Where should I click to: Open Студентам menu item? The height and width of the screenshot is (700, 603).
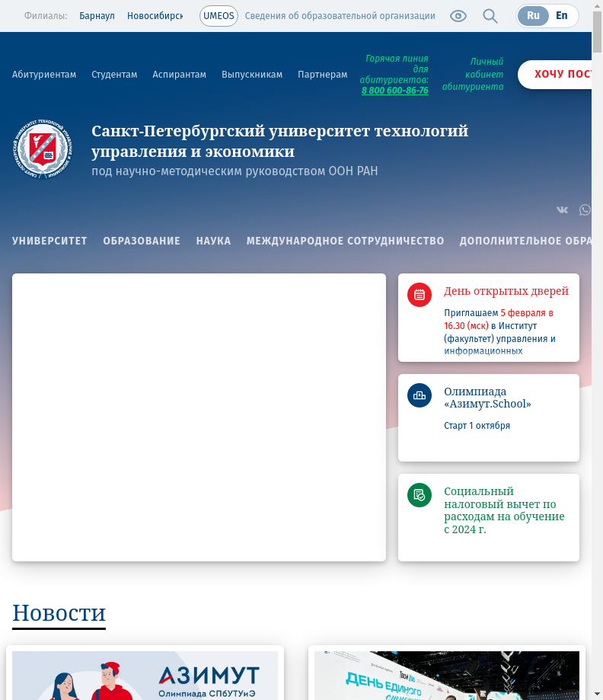114,75
